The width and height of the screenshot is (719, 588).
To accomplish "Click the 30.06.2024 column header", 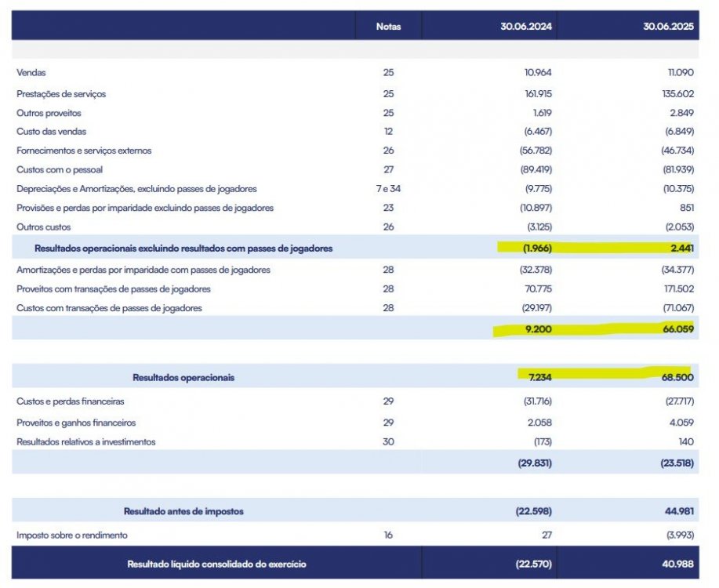I will coord(526,27).
